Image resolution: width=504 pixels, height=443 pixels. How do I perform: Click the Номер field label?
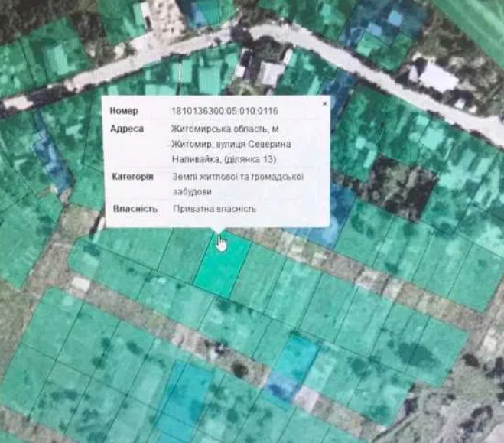point(123,111)
